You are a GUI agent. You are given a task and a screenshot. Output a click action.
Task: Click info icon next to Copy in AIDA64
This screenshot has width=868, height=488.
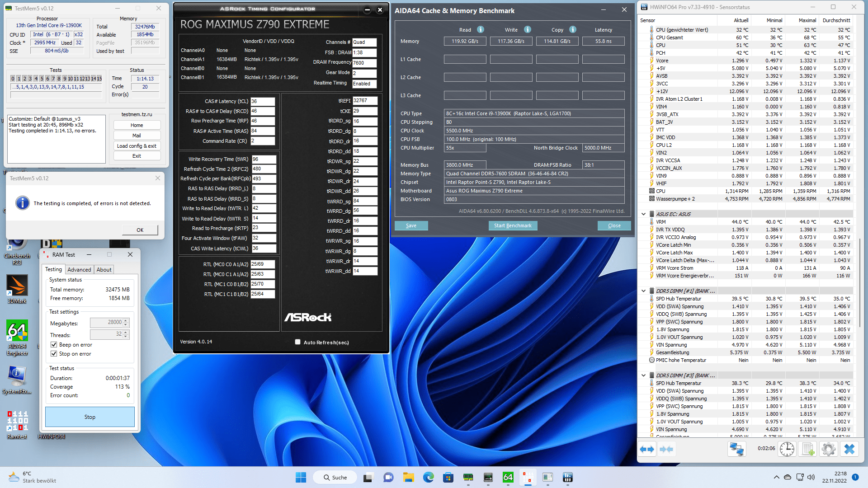click(x=573, y=29)
